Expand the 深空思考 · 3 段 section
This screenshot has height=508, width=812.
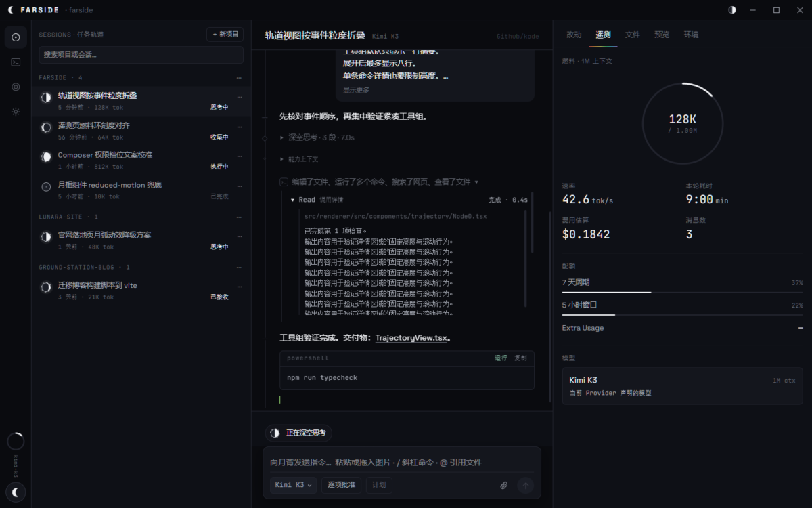coord(318,137)
